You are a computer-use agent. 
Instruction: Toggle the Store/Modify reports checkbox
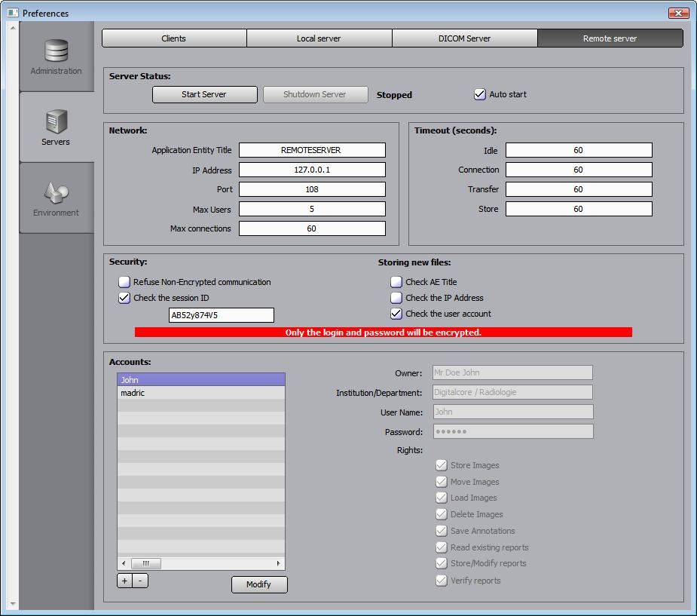pyautogui.click(x=442, y=563)
